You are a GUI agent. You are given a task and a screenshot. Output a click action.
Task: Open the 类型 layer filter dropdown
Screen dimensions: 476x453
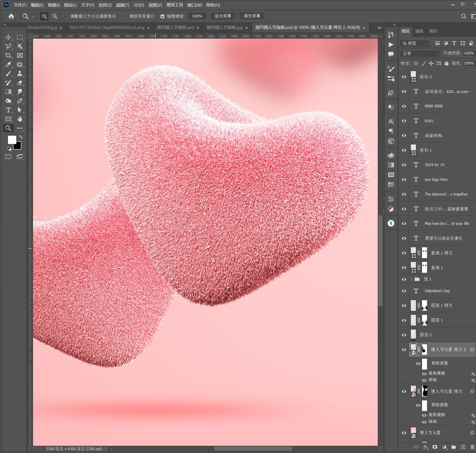click(x=415, y=43)
